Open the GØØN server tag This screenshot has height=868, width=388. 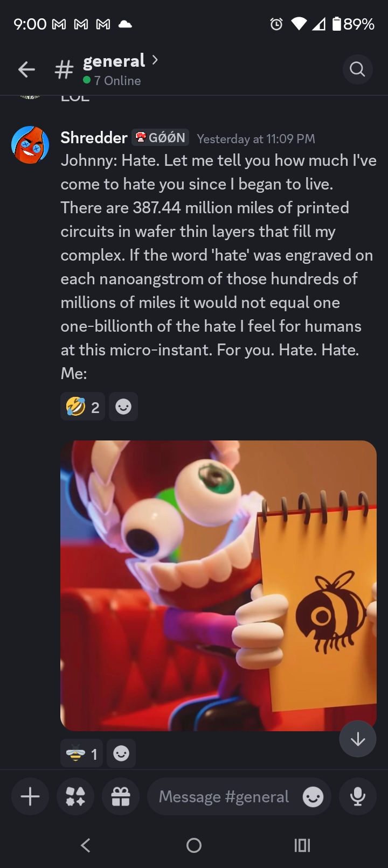[x=161, y=138]
